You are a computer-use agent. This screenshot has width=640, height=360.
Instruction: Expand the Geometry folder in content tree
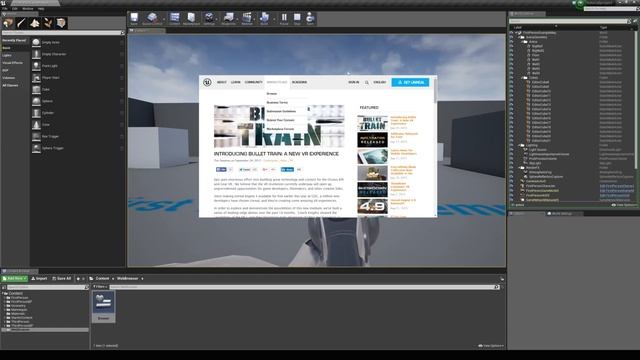5,306
